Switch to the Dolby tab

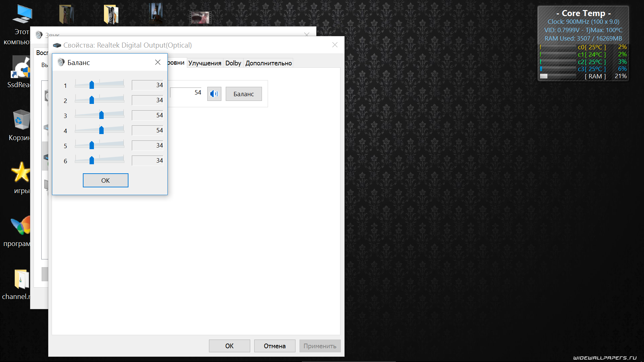pos(233,63)
